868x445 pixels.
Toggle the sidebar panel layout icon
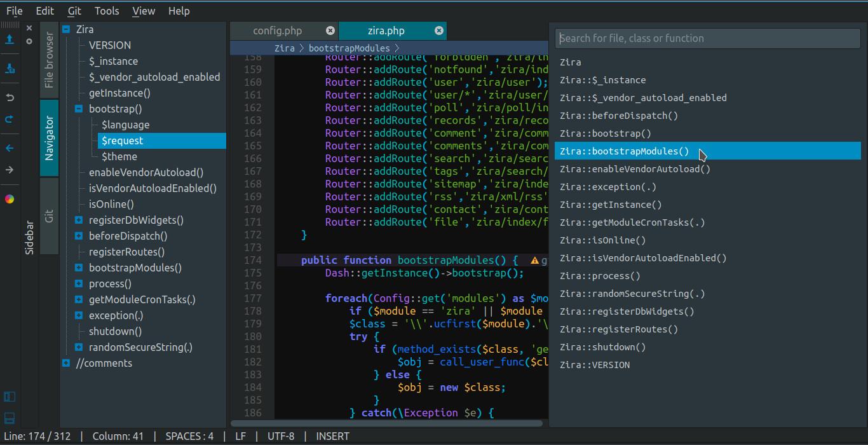[10, 397]
